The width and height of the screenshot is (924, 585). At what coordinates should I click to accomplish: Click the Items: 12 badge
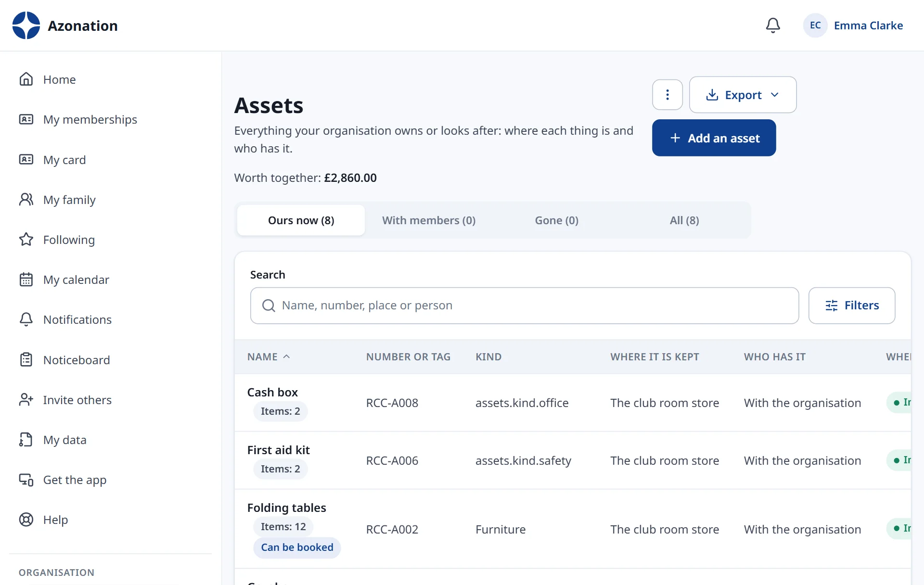(x=283, y=527)
